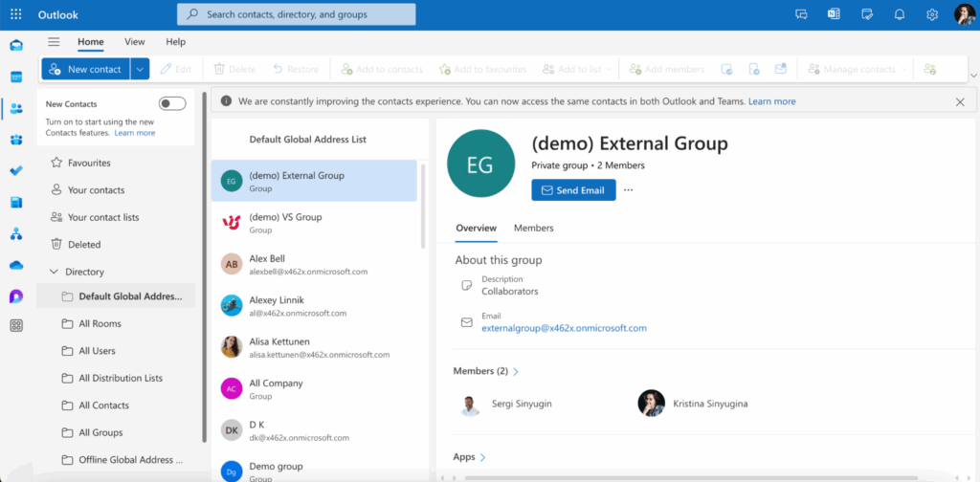Toggle the navigation pane hamburger
Image resolution: width=980 pixels, height=482 pixels.
(x=54, y=42)
